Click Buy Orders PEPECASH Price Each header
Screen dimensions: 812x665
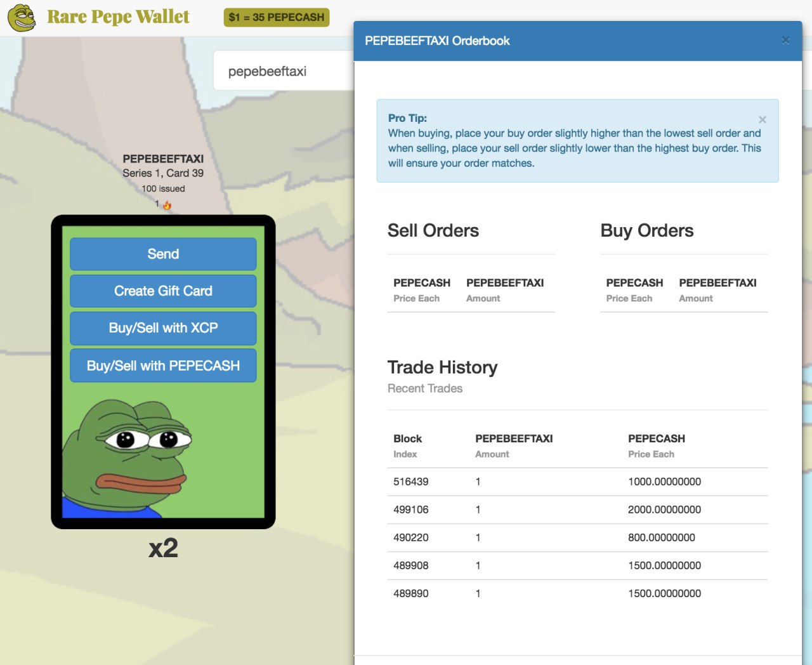pos(634,290)
